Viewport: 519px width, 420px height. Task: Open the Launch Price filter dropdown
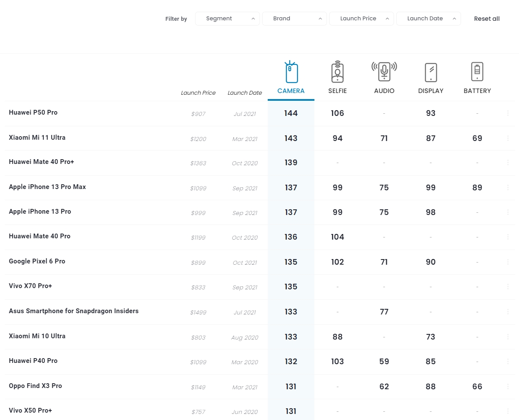362,19
